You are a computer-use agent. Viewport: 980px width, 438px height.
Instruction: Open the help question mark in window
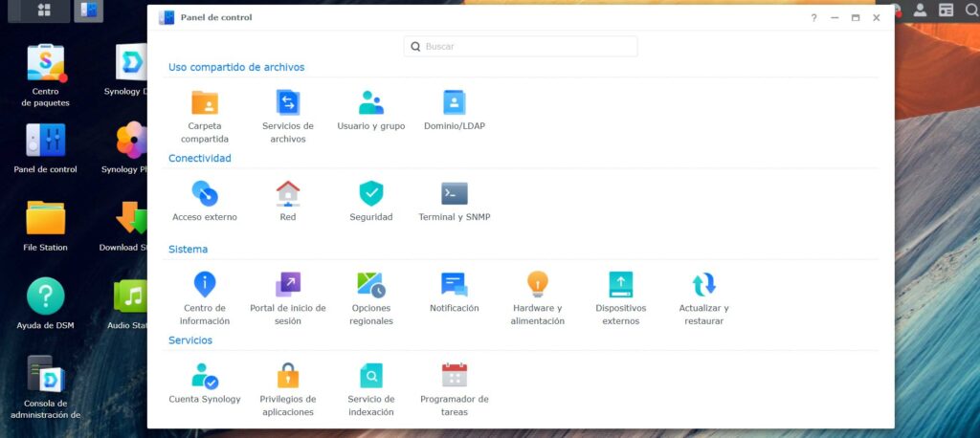tap(813, 18)
